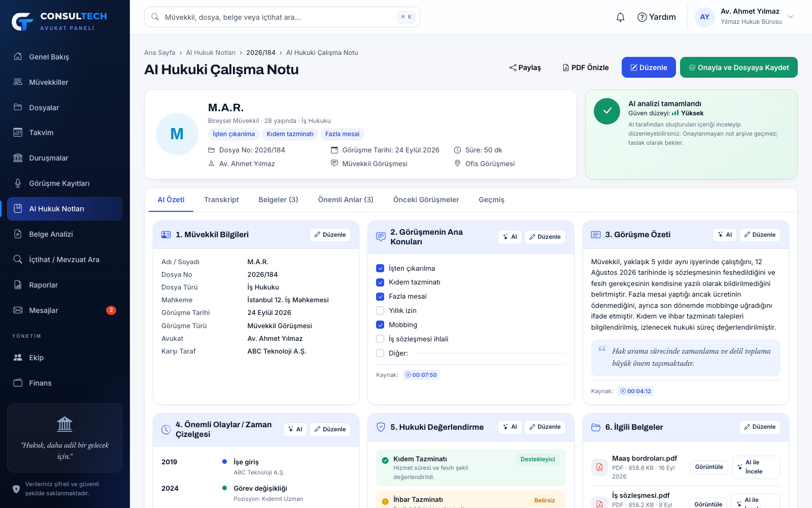
Task: Jump to source timestamp 00:04:12
Action: (x=636, y=391)
